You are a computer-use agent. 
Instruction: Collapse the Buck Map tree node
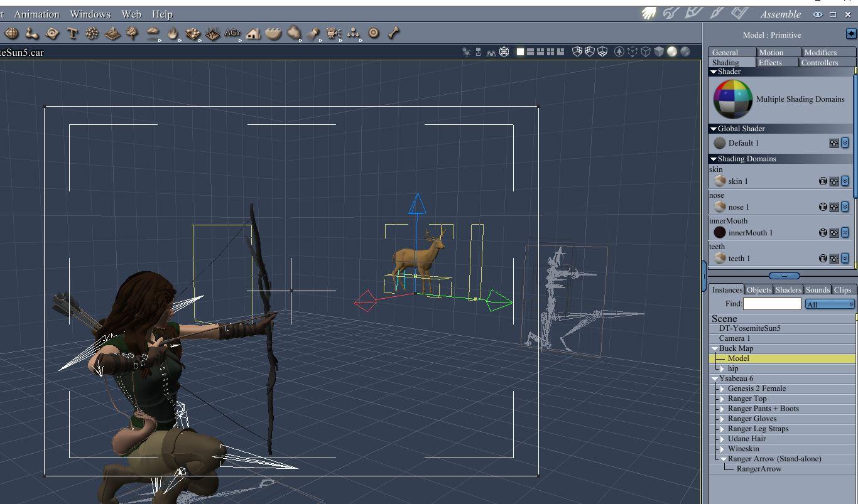715,348
